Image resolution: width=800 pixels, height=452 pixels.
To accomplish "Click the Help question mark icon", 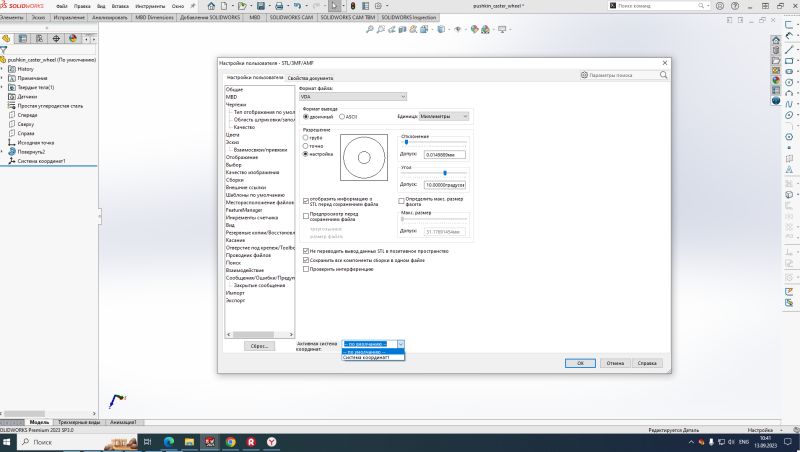I will (x=735, y=6).
